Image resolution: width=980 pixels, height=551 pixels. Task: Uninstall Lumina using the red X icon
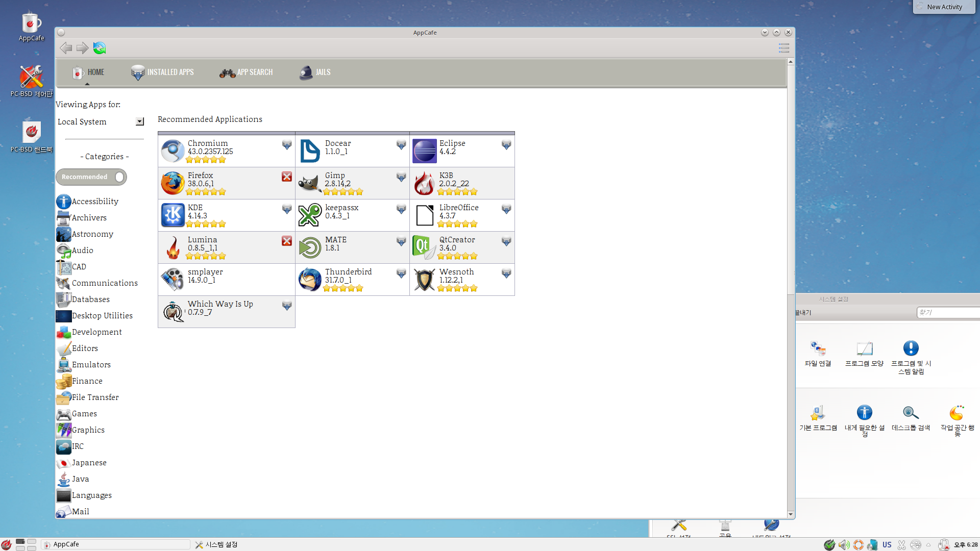[287, 241]
